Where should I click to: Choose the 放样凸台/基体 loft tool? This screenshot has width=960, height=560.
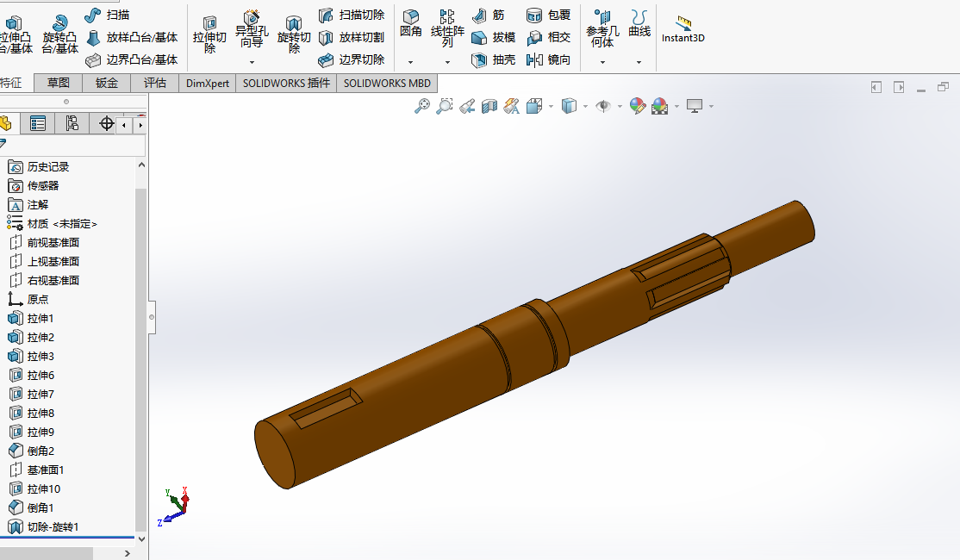pyautogui.click(x=132, y=37)
